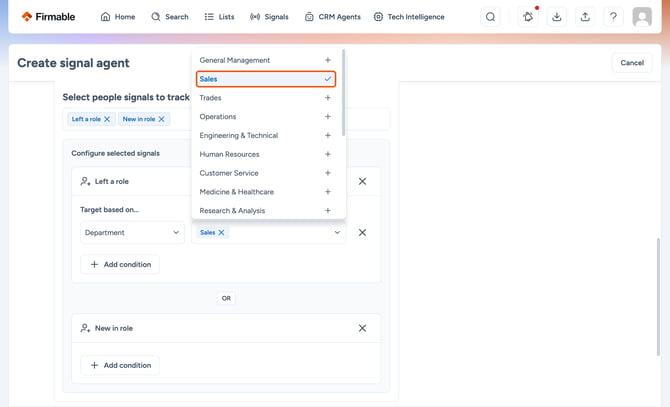The image size is (670, 407).
Task: Open CRM Agents in the navigation
Action: point(332,17)
